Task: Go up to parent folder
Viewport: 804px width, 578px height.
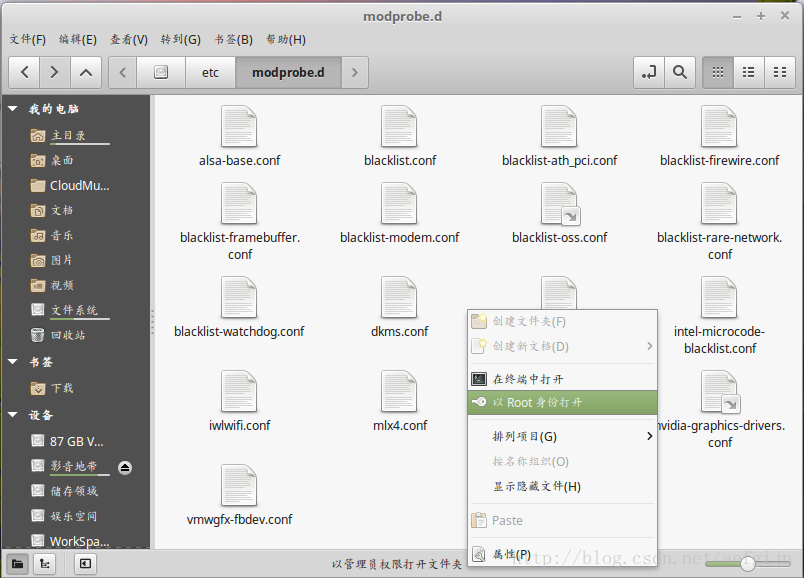Action: 86,72
